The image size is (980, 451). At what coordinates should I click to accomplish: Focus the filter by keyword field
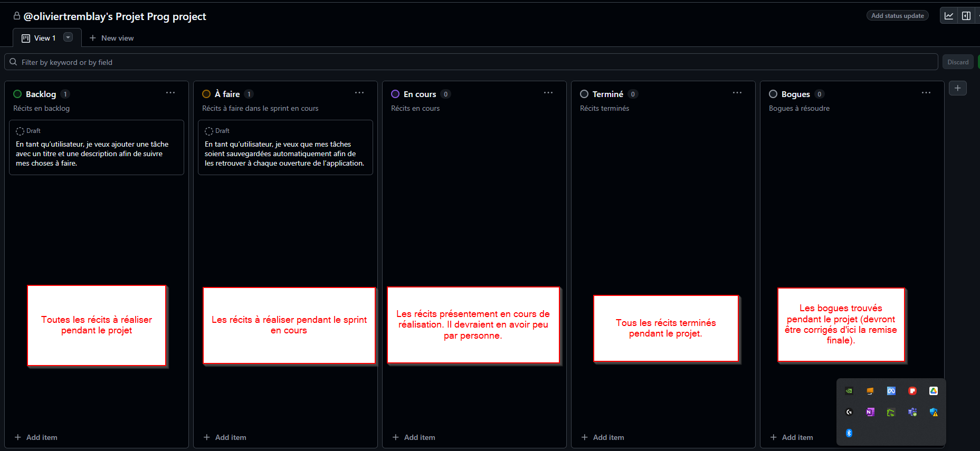[471, 62]
